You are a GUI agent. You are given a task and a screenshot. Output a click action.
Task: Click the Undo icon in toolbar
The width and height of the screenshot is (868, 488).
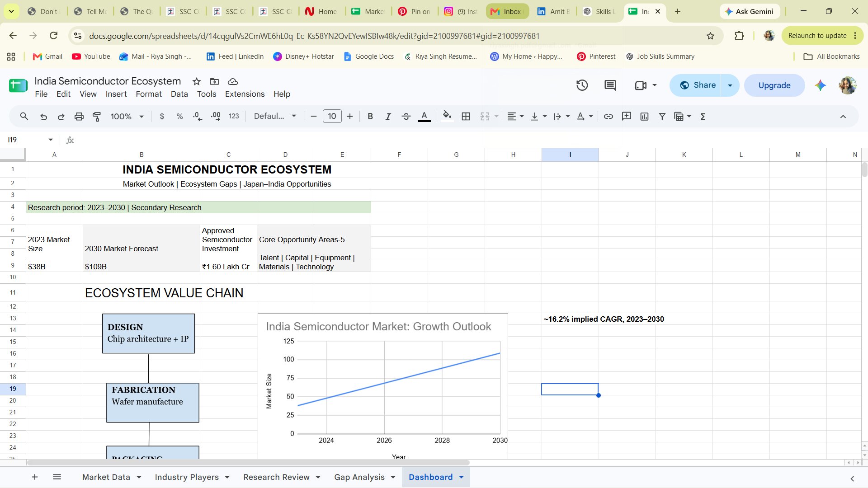43,117
